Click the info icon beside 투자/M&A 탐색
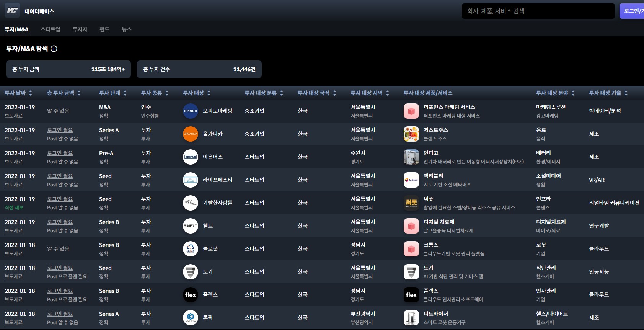The image size is (644, 330). (54, 49)
